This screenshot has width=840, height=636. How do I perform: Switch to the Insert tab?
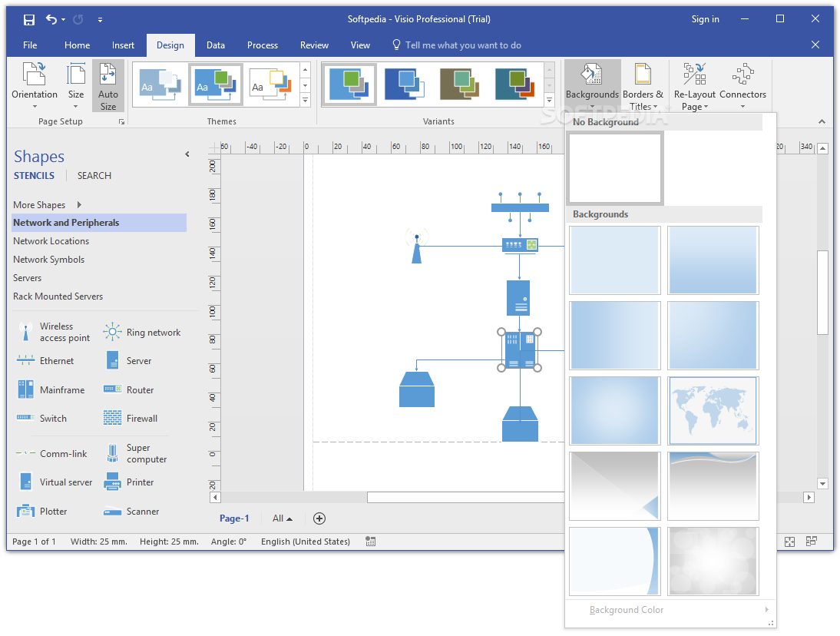coord(123,45)
